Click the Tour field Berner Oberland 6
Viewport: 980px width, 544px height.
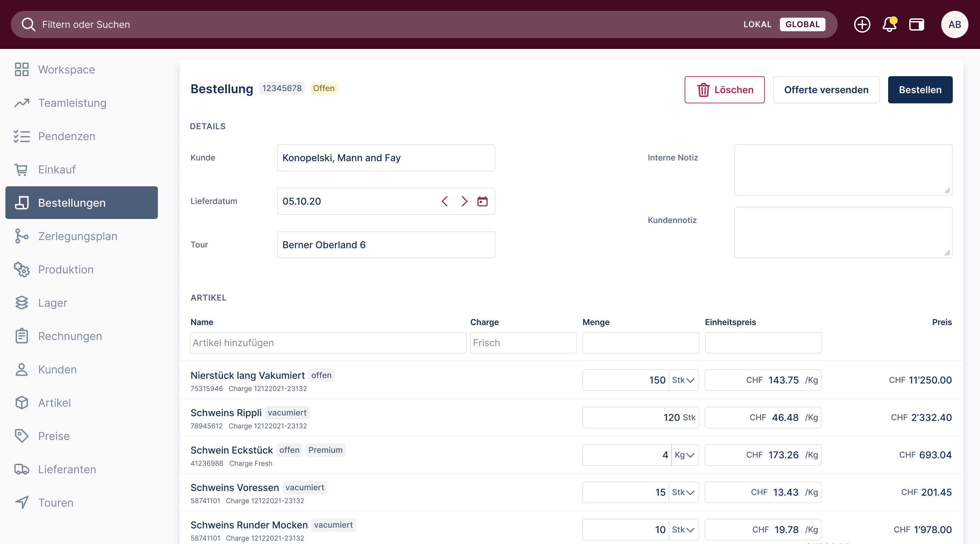(x=386, y=245)
